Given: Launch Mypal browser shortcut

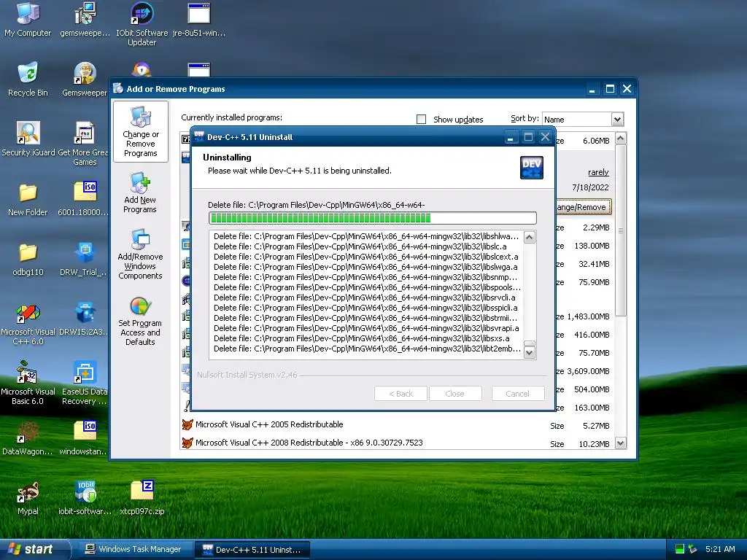Looking at the screenshot, I should (x=28, y=498).
